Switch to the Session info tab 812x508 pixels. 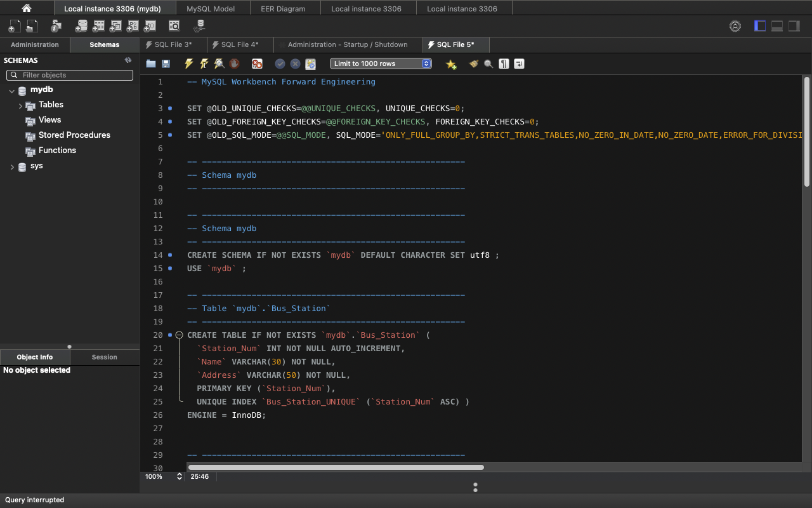(x=104, y=357)
